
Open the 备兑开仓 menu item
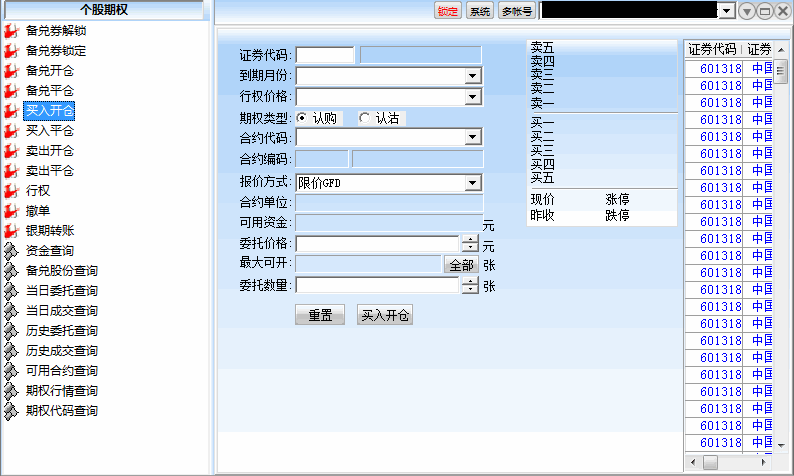[50, 71]
